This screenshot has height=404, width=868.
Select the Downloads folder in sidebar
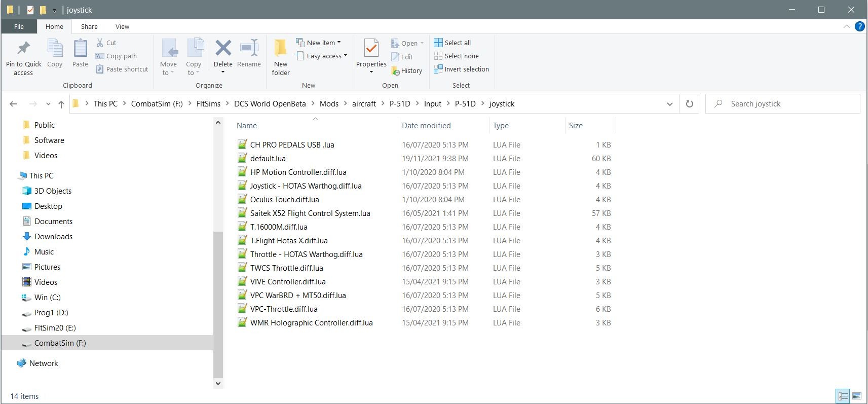(x=53, y=237)
